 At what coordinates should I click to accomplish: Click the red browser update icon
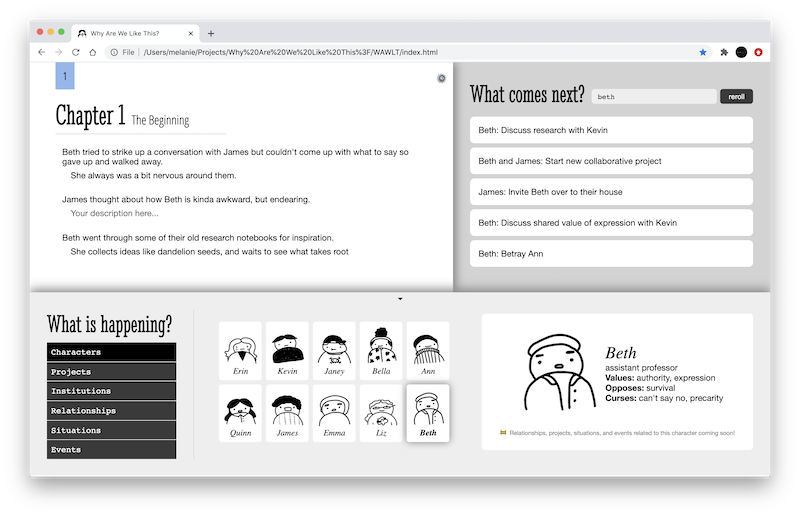pyautogui.click(x=758, y=52)
